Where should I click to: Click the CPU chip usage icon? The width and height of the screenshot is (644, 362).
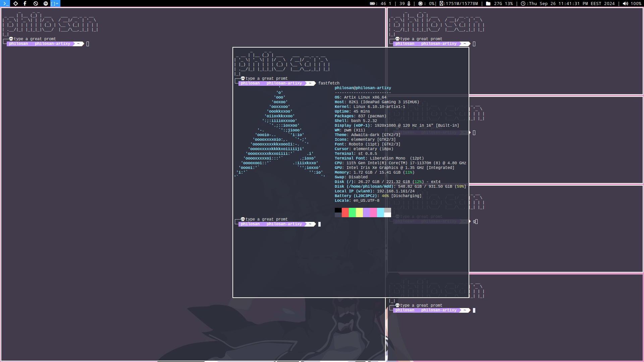click(x=420, y=3)
